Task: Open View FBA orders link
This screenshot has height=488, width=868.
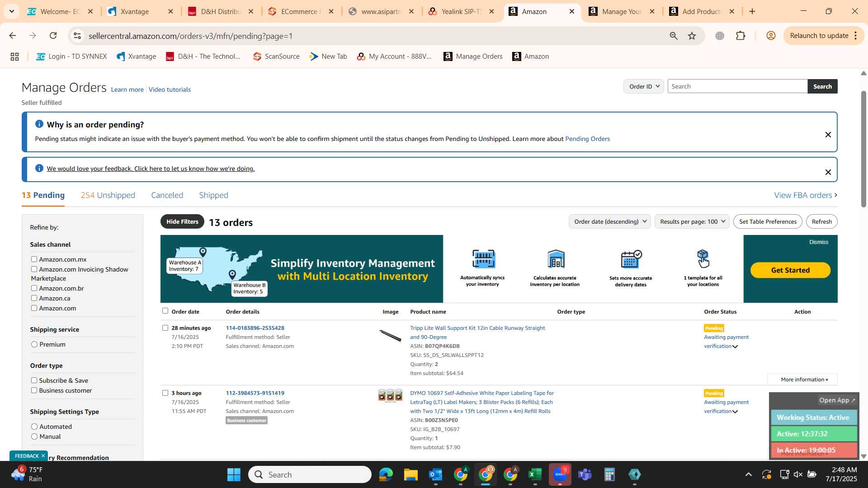Action: click(806, 195)
